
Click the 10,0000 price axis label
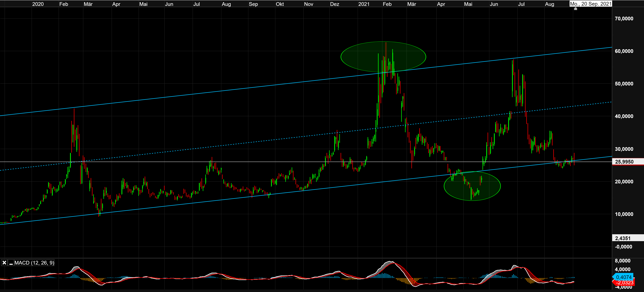(x=624, y=214)
